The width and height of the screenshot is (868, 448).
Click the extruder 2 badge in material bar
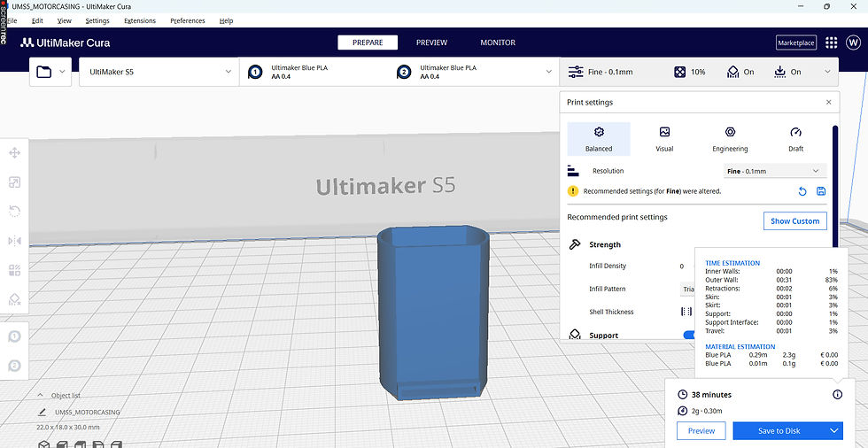click(404, 72)
